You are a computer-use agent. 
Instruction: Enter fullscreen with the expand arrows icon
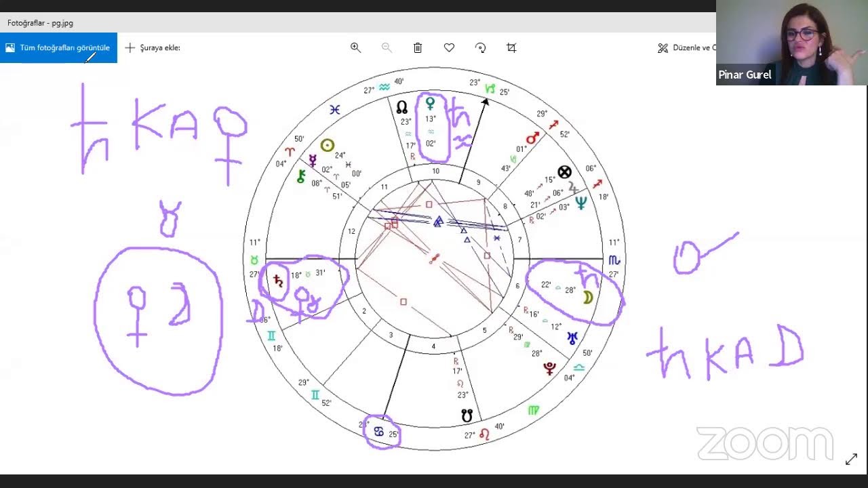click(x=851, y=460)
